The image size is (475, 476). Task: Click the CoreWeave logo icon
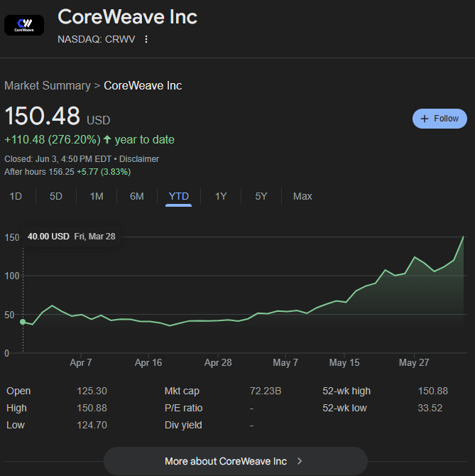24,25
